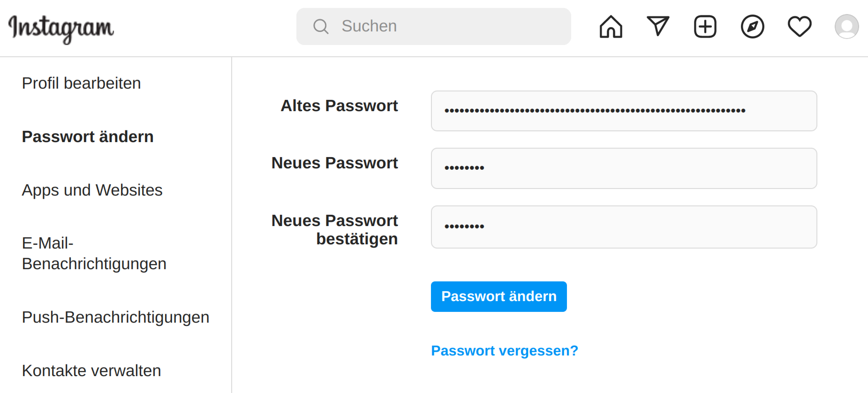Click Neues Passwort bestätigen field
Screen dimensions: 868x393
pyautogui.click(x=624, y=227)
